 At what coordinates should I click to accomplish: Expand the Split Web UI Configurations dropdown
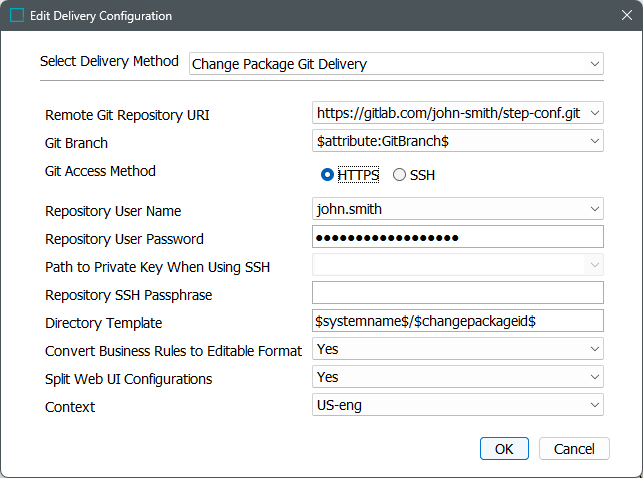tap(594, 377)
